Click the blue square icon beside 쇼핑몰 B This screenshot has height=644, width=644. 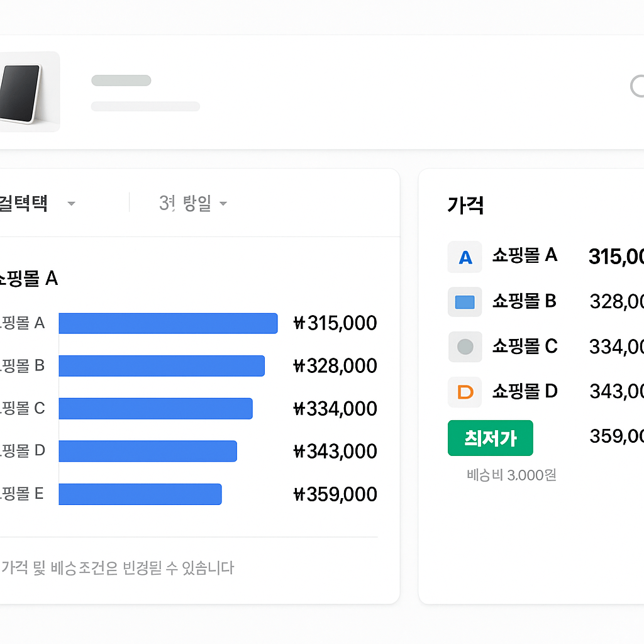click(x=464, y=302)
